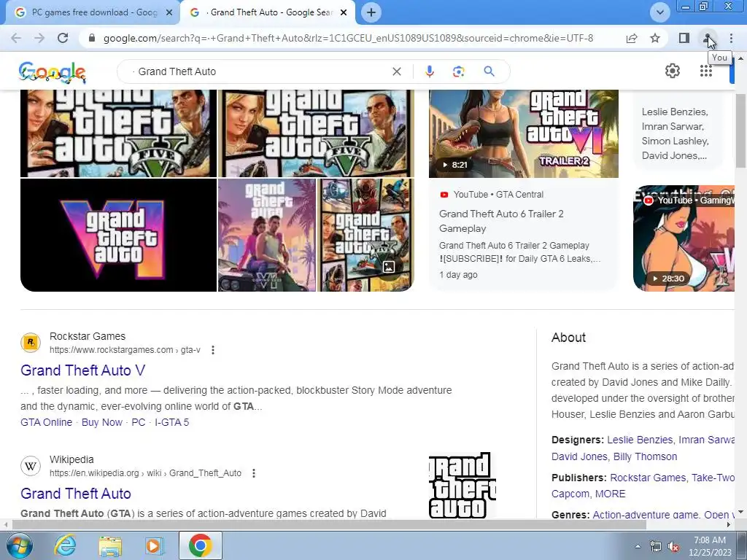Click the I-GTA 5 sitelink
747x560 pixels.
click(172, 422)
